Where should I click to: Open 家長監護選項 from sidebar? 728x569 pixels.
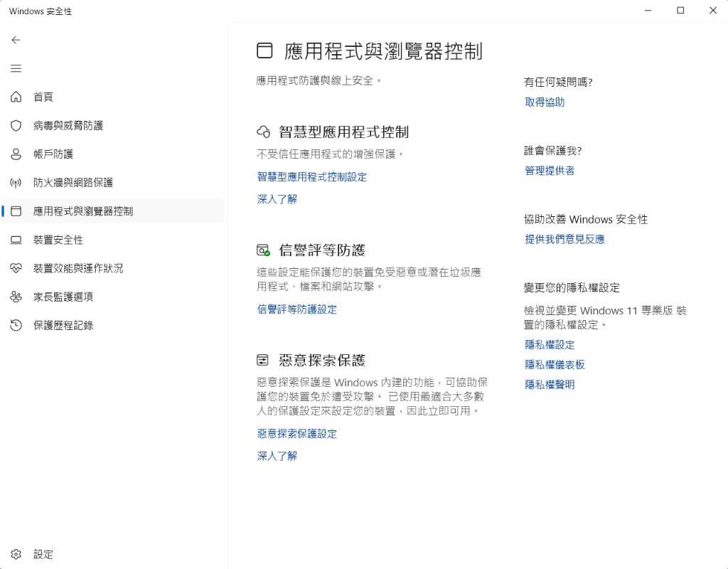(113, 297)
